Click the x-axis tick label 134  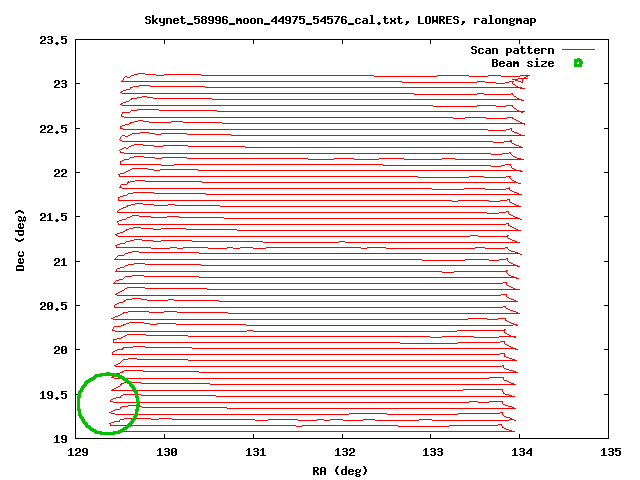(x=522, y=452)
